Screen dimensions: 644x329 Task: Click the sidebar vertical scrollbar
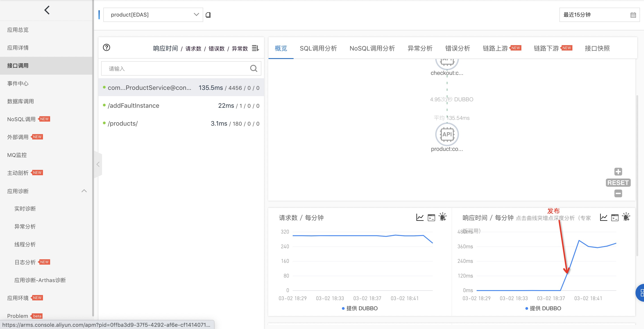(x=93, y=158)
